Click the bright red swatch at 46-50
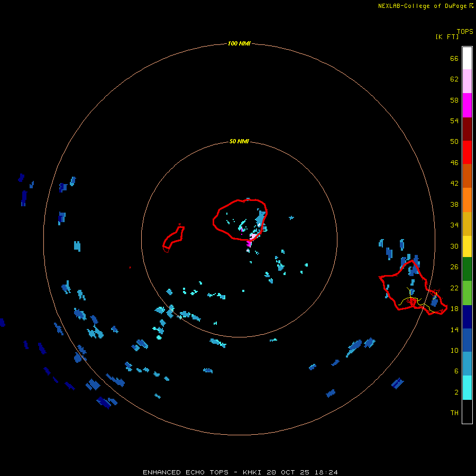The image size is (476, 476). (x=467, y=152)
